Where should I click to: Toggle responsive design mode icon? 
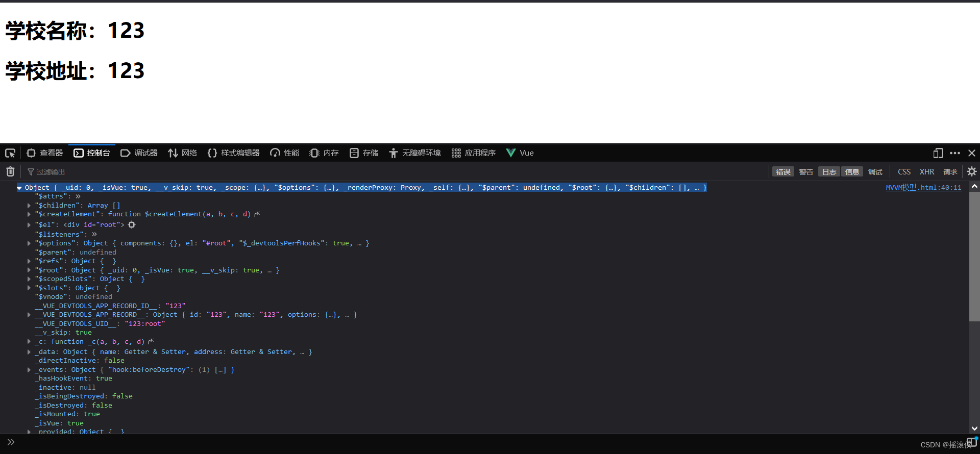tap(938, 153)
